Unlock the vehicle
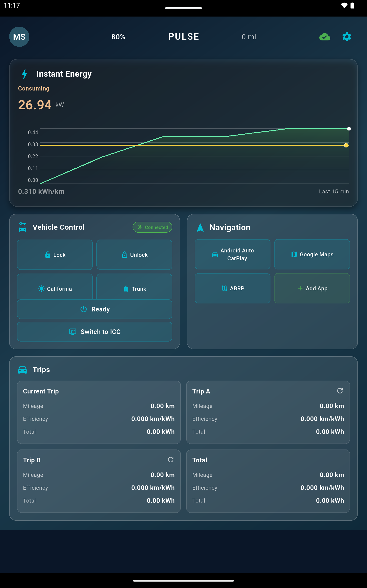Screen dimensions: 367x588 [x=134, y=255]
